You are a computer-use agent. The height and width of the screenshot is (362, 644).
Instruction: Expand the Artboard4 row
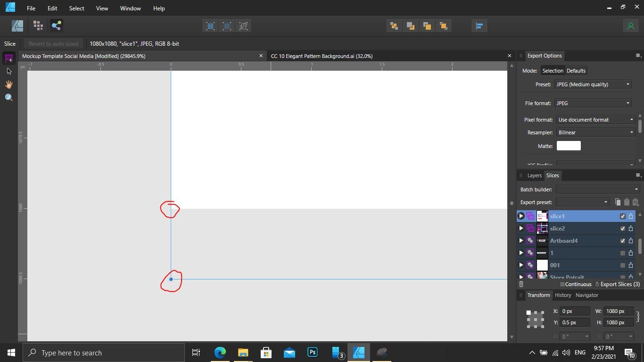tap(521, 240)
